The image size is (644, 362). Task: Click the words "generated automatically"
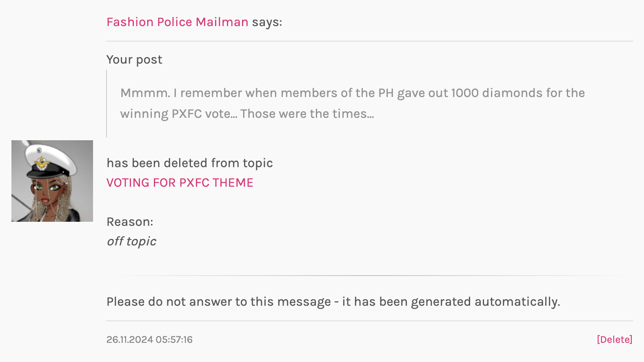click(x=485, y=302)
